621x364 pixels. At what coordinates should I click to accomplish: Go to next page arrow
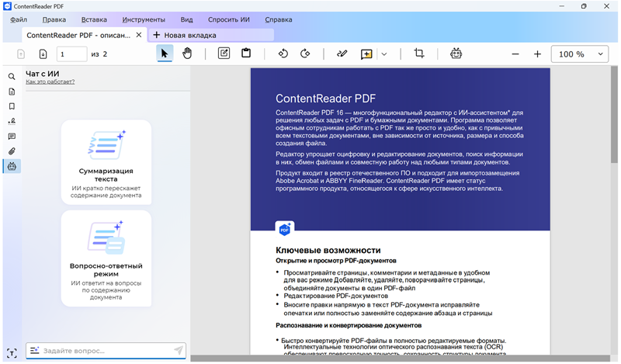[43, 54]
